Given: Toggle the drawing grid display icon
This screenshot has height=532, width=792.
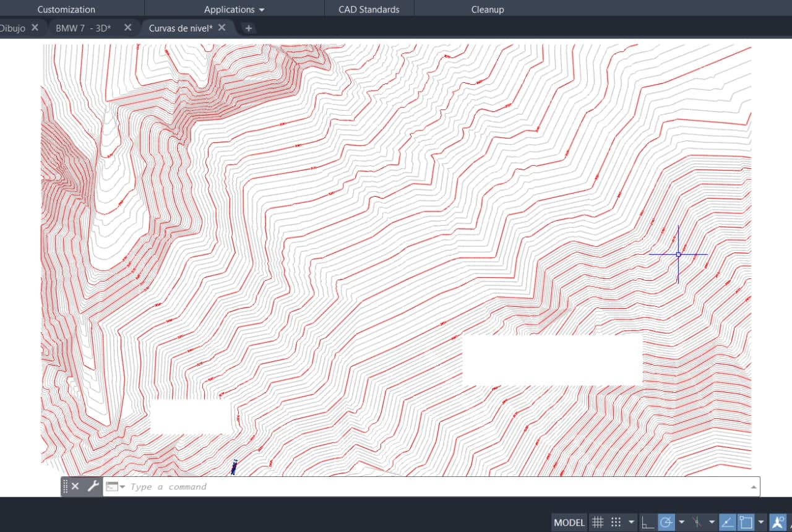Looking at the screenshot, I should [598, 523].
